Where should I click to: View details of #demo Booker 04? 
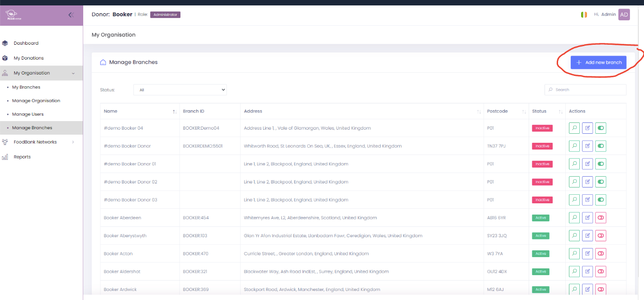(x=574, y=128)
